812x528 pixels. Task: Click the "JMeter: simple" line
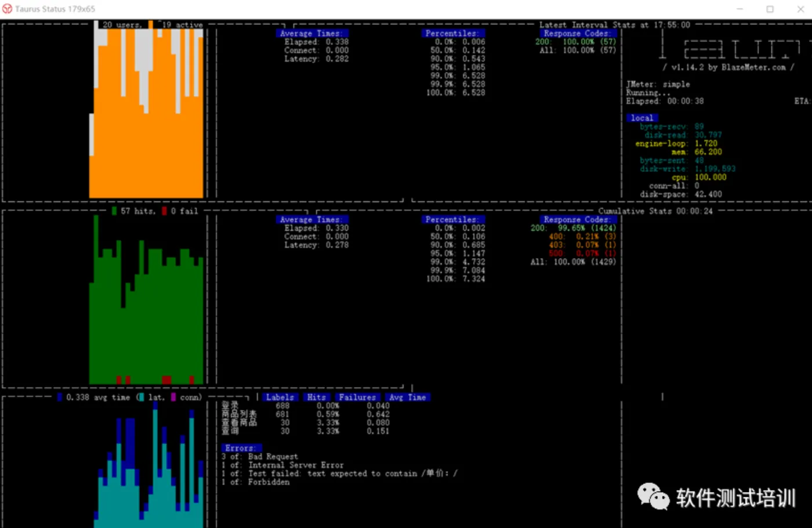tap(658, 84)
